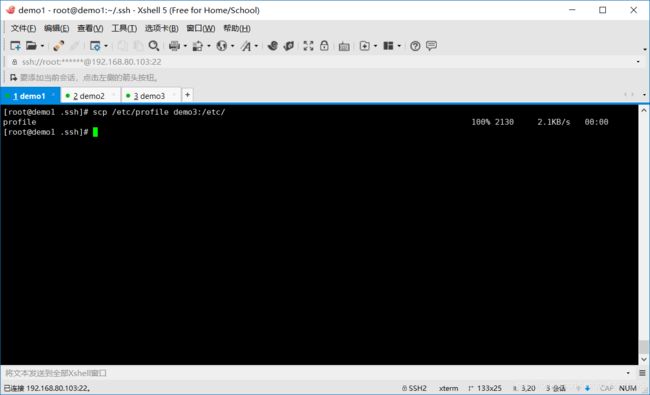Click the ssh address bar field
Viewport: 650px width, 395px height.
point(323,62)
